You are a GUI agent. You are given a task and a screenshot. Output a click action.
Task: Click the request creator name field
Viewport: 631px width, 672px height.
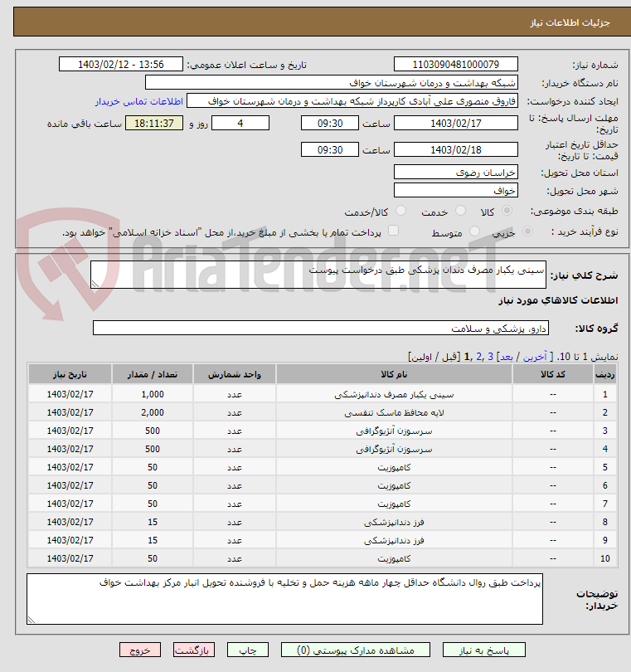352,101
